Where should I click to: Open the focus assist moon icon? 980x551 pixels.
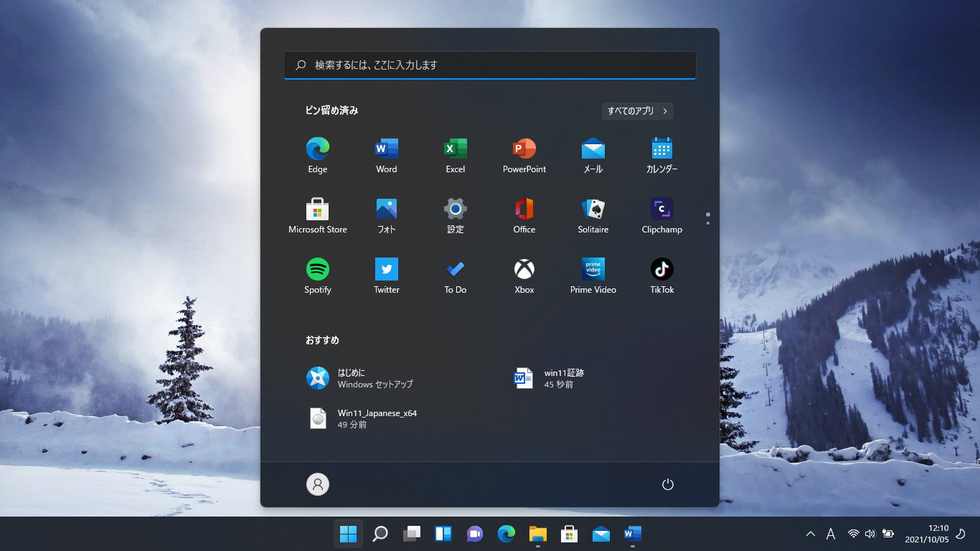click(x=961, y=534)
